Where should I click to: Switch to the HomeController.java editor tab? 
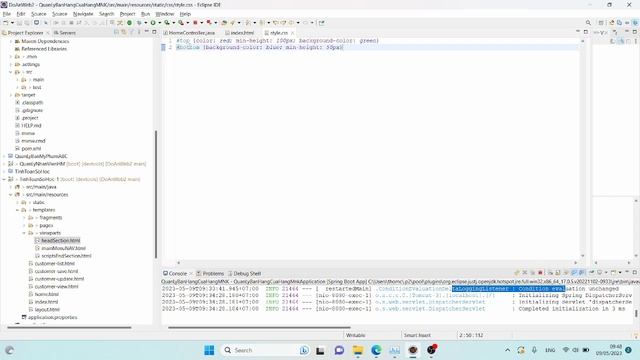tap(189, 33)
